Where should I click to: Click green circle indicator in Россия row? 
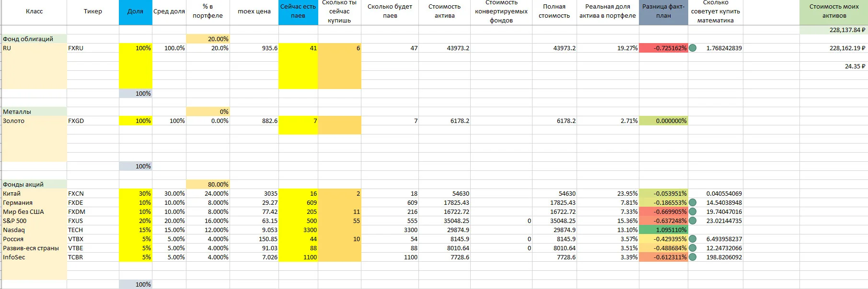(x=693, y=239)
